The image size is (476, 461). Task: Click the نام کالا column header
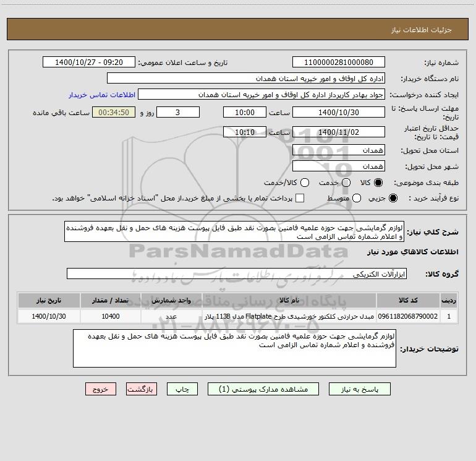[x=289, y=300]
